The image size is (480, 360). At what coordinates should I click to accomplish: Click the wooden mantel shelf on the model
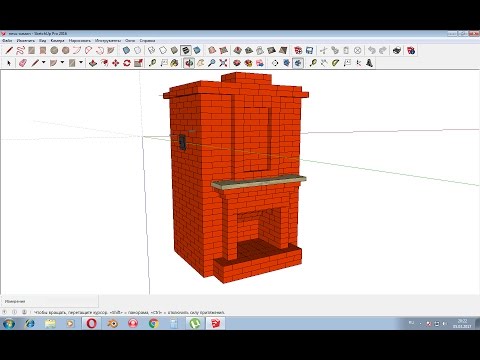pyautogui.click(x=259, y=182)
